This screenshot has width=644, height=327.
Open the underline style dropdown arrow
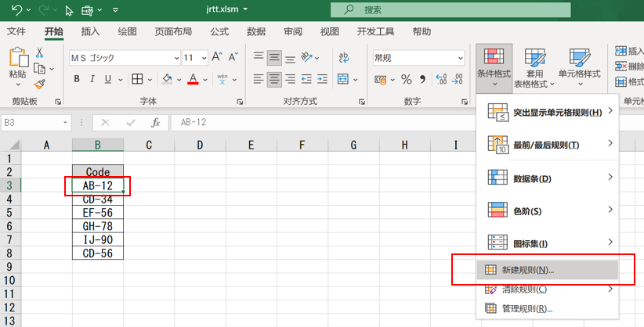(121, 80)
